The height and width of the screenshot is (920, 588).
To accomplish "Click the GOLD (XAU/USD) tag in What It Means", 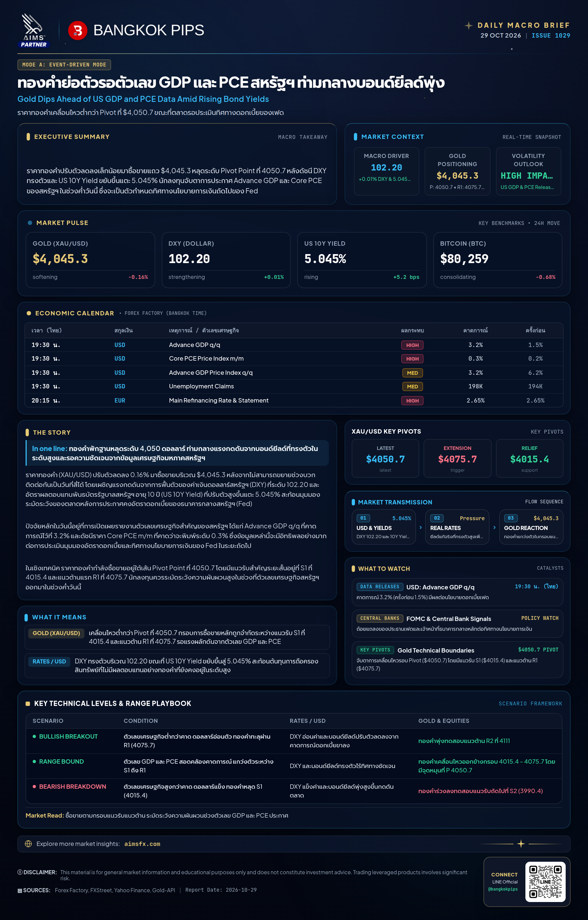I will click(x=56, y=633).
